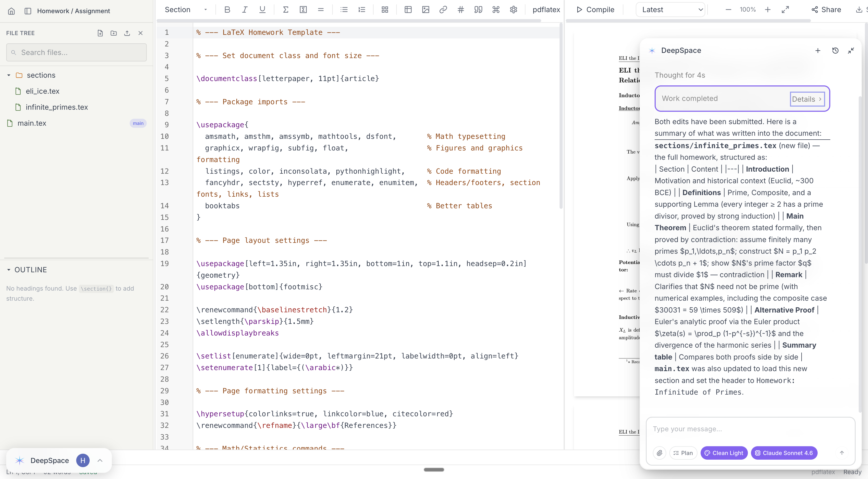This screenshot has height=479, width=868.
Task: Open DeepSpace chat history
Action: pos(835,51)
